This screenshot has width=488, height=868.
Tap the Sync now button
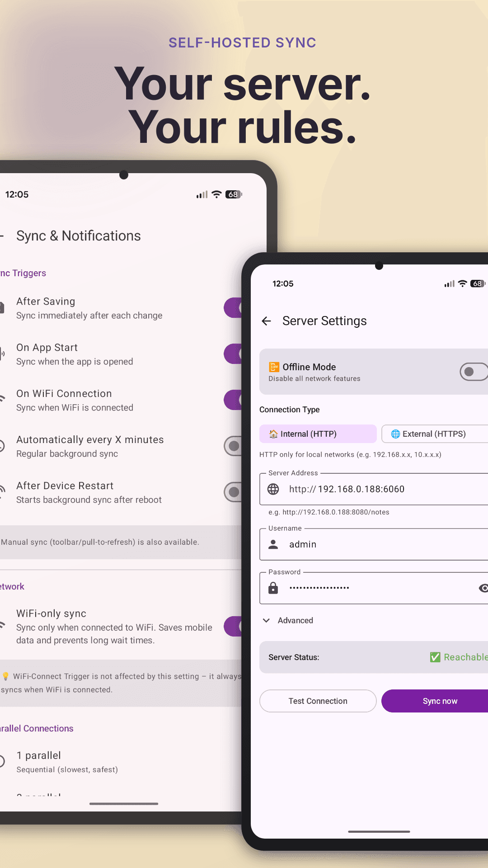coord(435,701)
